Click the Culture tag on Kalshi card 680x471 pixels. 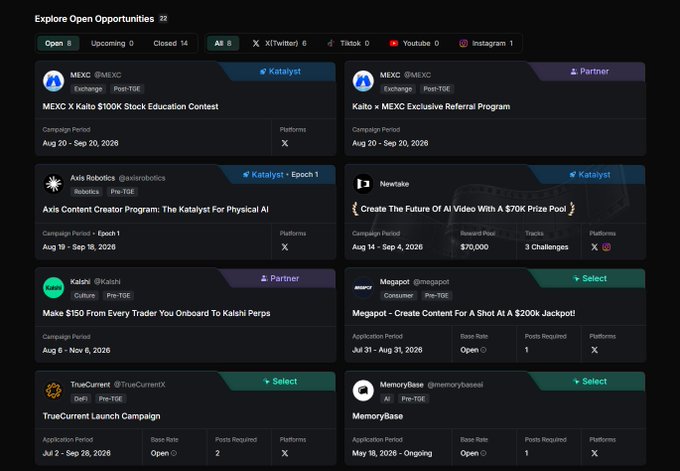(85, 295)
